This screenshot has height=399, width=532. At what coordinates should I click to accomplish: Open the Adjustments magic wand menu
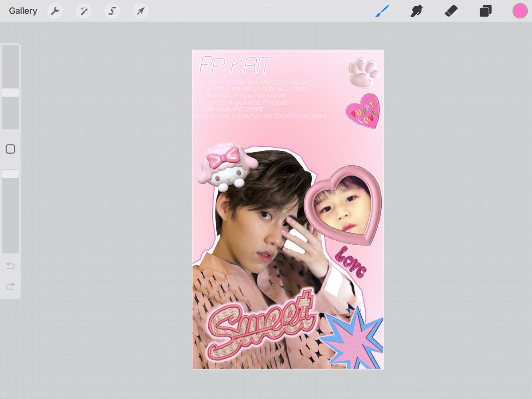point(83,11)
